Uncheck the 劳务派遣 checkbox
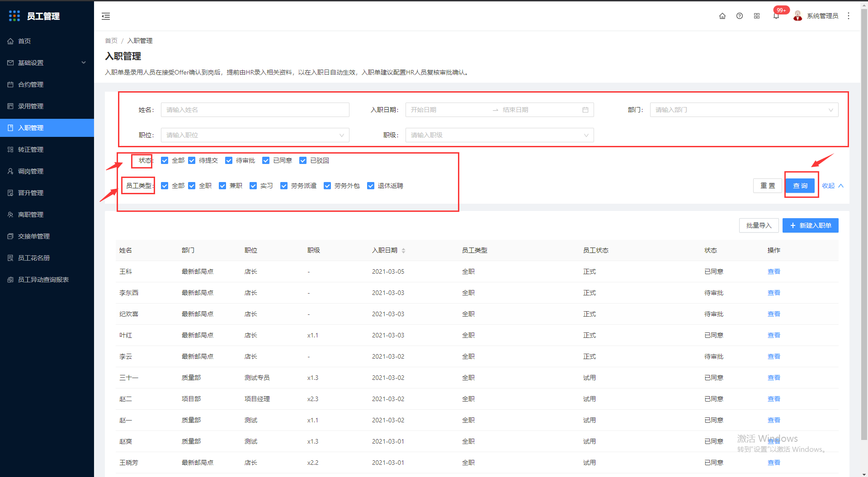 (284, 186)
